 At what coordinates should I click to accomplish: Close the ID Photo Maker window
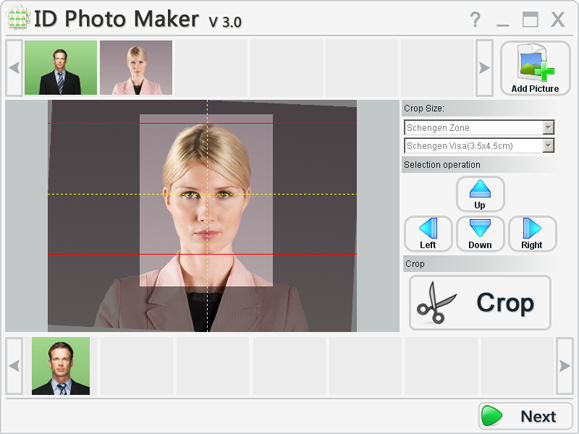point(558,20)
